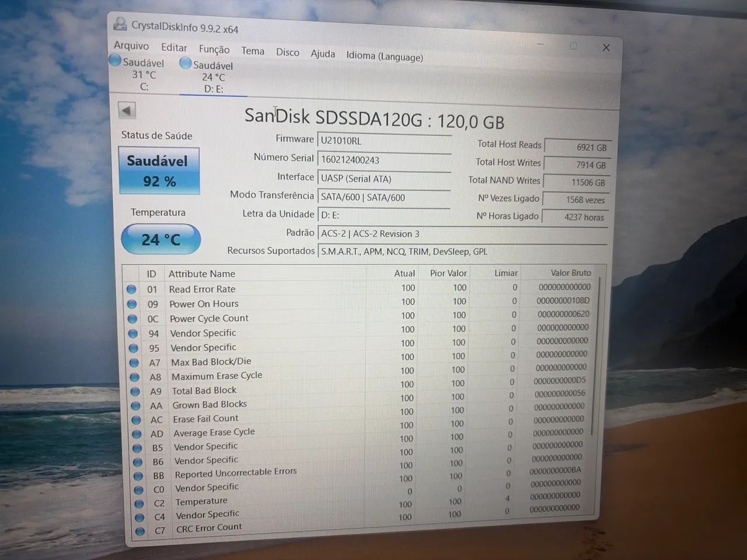This screenshot has height=560, width=747.
Task: Click the attribute list vertical scrollbar
Action: [x=595, y=356]
